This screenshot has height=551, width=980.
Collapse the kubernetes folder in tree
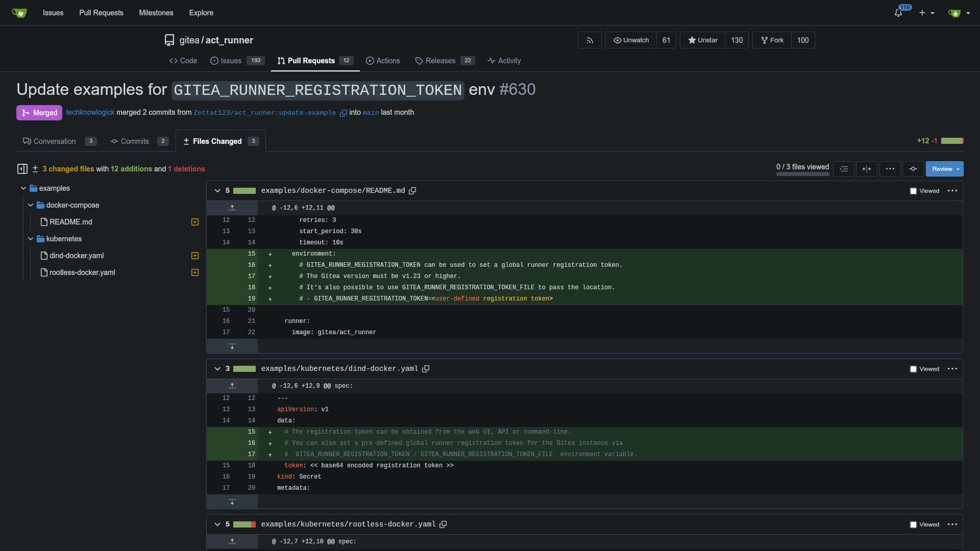(x=31, y=239)
